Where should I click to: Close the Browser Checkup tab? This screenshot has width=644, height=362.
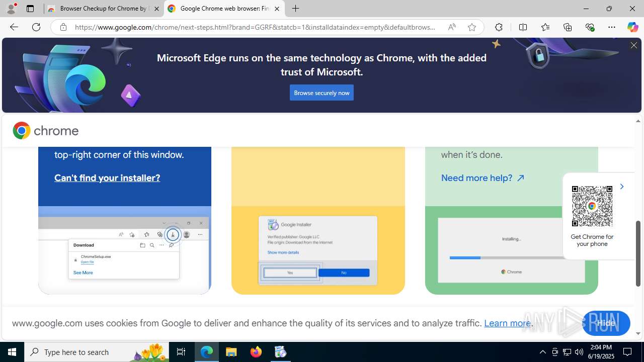coord(156,9)
